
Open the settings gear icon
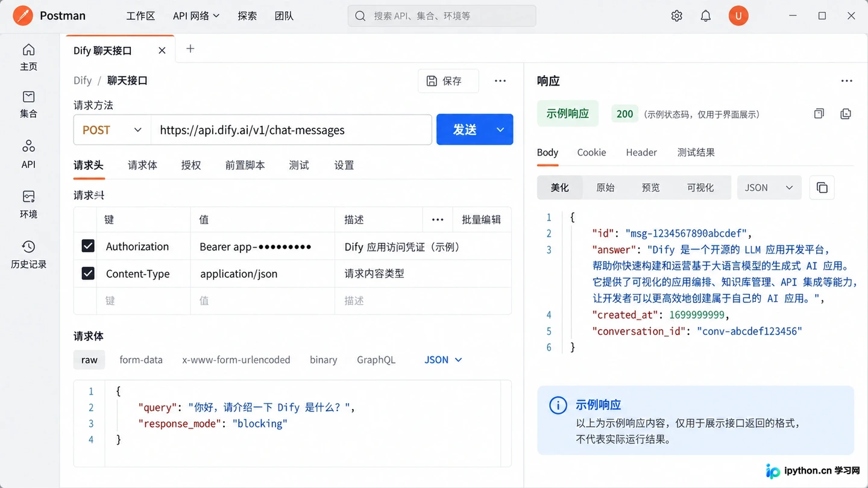(x=677, y=16)
